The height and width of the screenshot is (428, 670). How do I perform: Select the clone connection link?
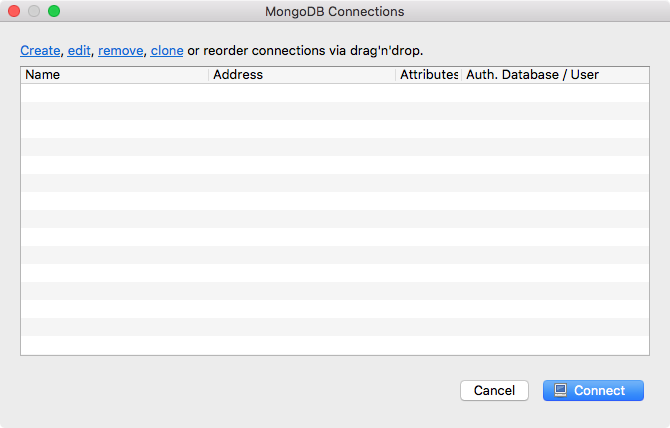tap(166, 50)
